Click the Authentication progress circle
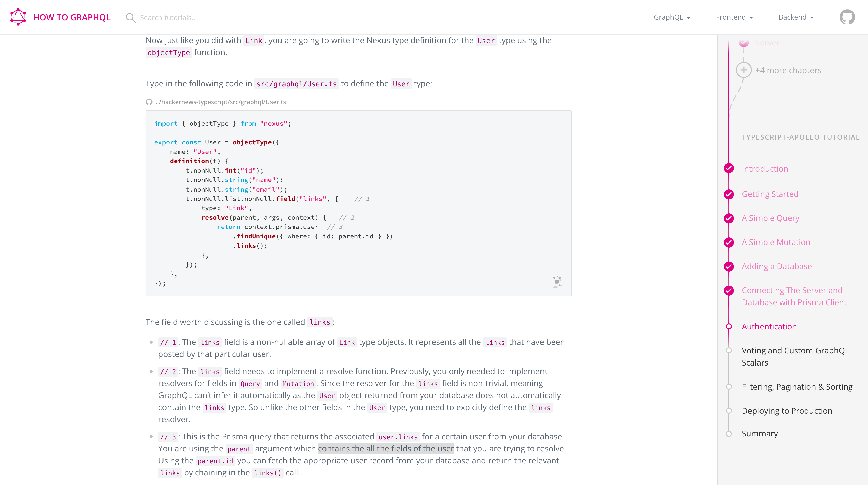868x485 pixels. pyautogui.click(x=729, y=326)
